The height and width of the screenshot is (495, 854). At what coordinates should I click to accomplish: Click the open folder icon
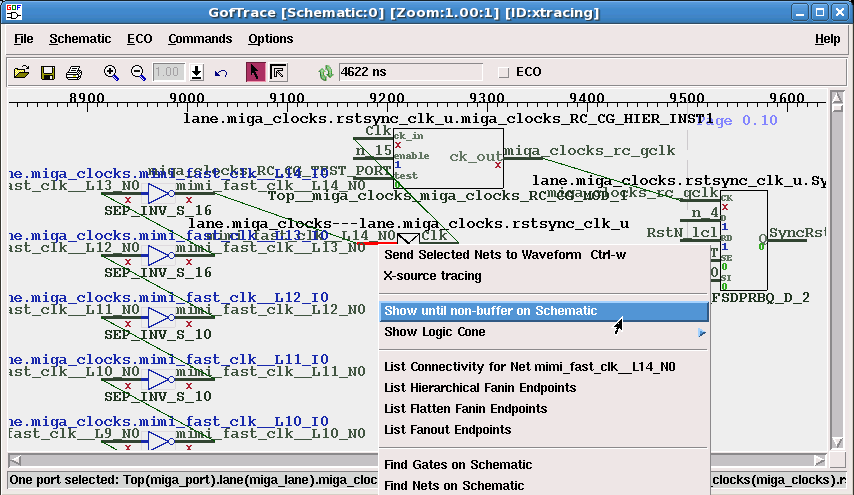click(x=21, y=72)
